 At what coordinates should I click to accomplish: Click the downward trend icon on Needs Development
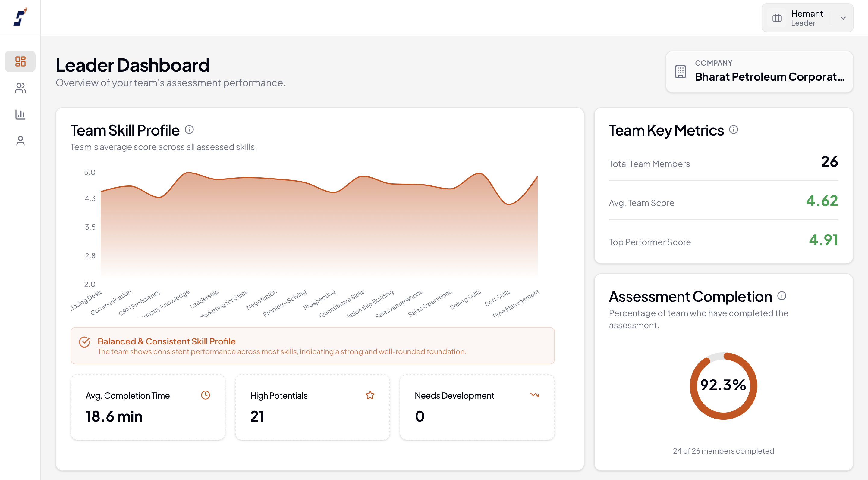[x=534, y=395]
